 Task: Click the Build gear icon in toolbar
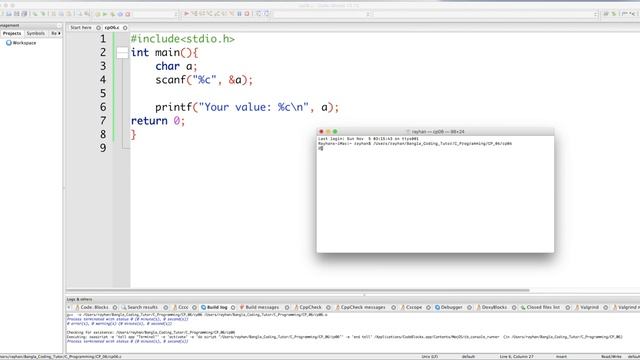(x=98, y=14)
